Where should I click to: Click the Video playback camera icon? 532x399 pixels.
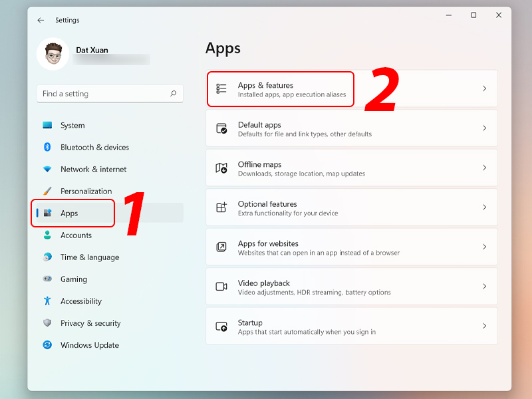click(x=221, y=287)
